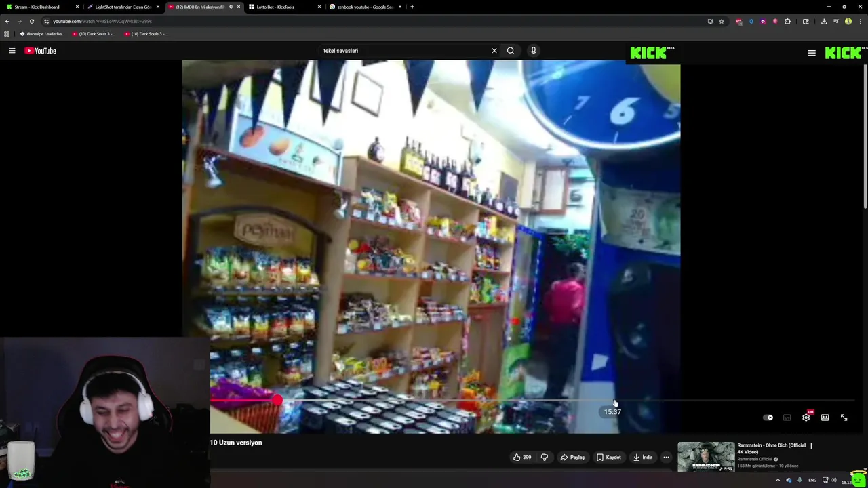Image resolution: width=868 pixels, height=488 pixels.
Task: Open 'Rammstein - Ohne Dich' title link
Action: [771, 449]
